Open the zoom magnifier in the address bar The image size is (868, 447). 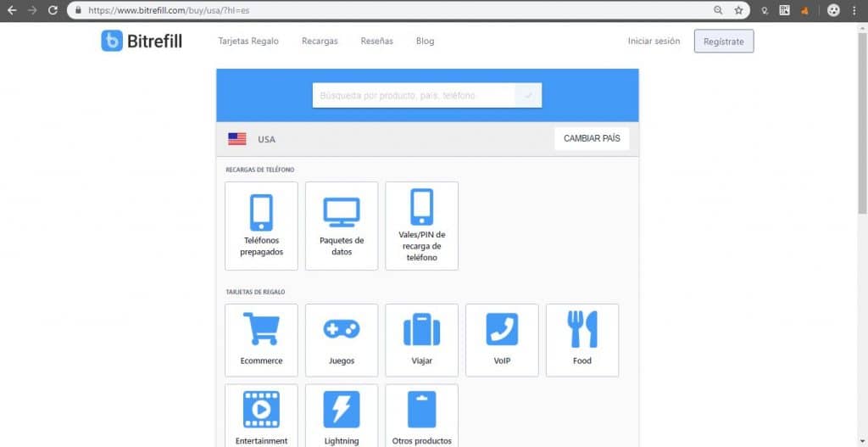(x=718, y=10)
